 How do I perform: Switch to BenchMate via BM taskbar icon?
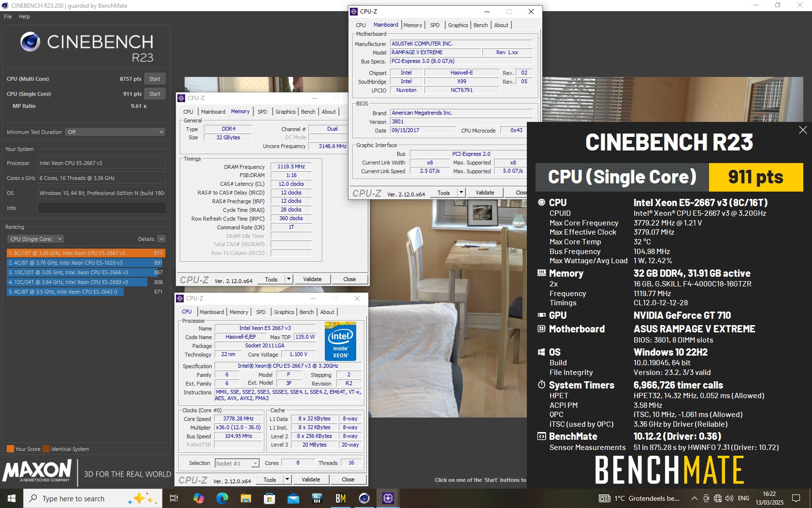click(x=340, y=498)
